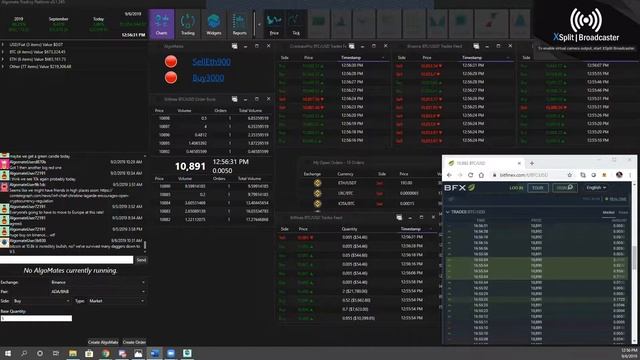The height and width of the screenshot is (360, 640).
Task: Open Task View on taskbar
Action: coord(56,353)
